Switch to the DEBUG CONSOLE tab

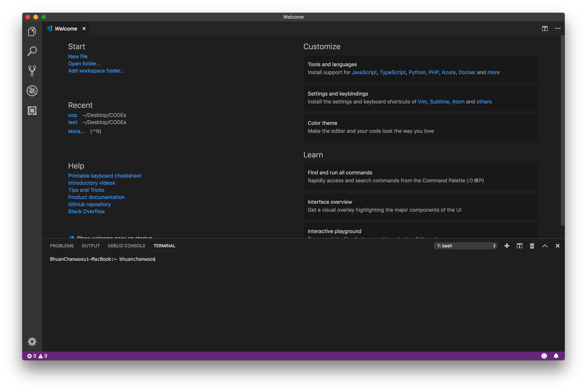[126, 246]
